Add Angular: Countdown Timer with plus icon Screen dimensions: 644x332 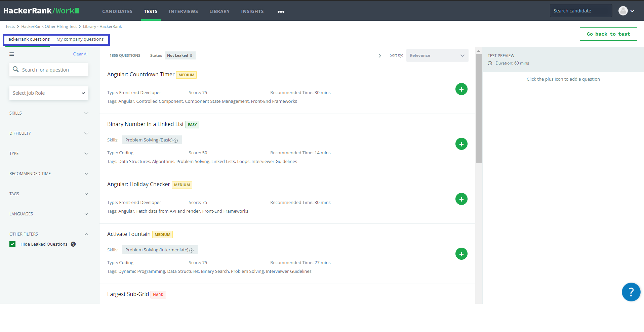(x=461, y=89)
